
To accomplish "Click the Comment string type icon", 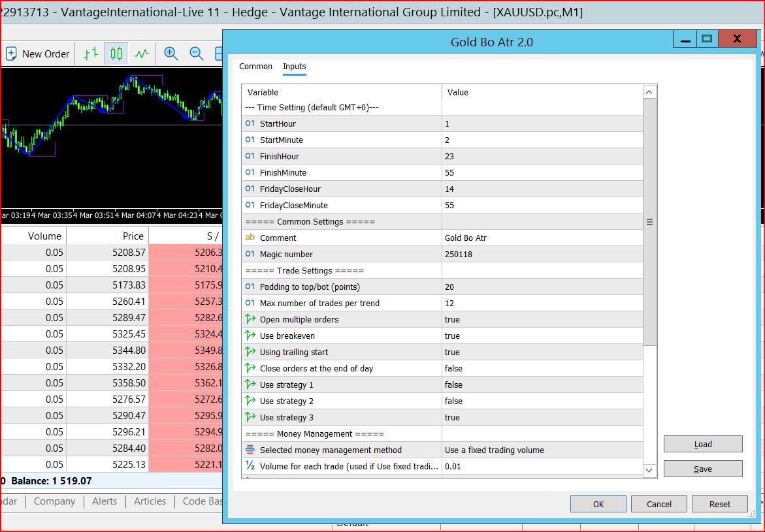I will [250, 238].
